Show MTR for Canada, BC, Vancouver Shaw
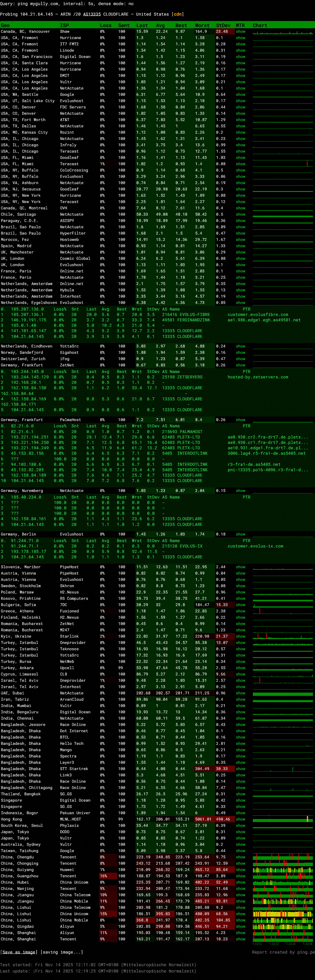315x980 pixels. click(x=241, y=32)
